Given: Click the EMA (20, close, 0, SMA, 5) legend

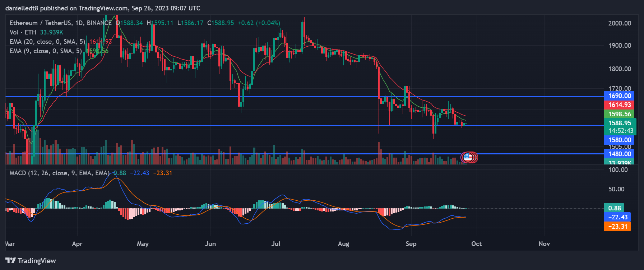Looking at the screenshot, I should pos(47,42).
